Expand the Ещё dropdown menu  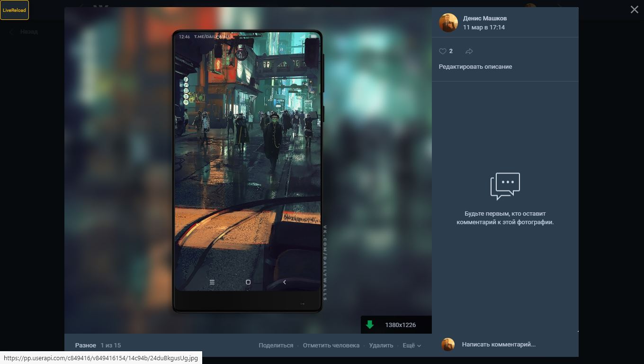tap(411, 346)
